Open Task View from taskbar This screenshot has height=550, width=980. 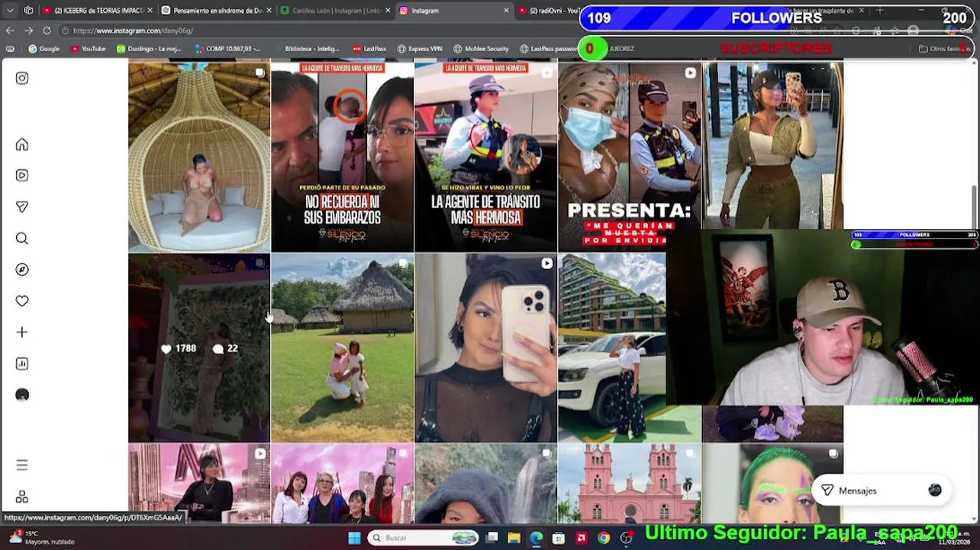pyautogui.click(x=492, y=538)
